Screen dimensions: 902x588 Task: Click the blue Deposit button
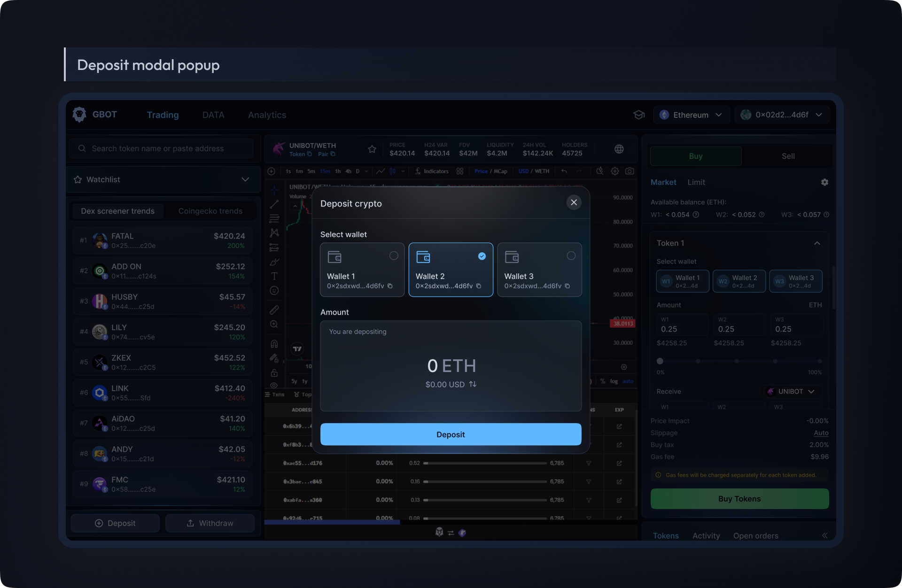click(x=451, y=434)
